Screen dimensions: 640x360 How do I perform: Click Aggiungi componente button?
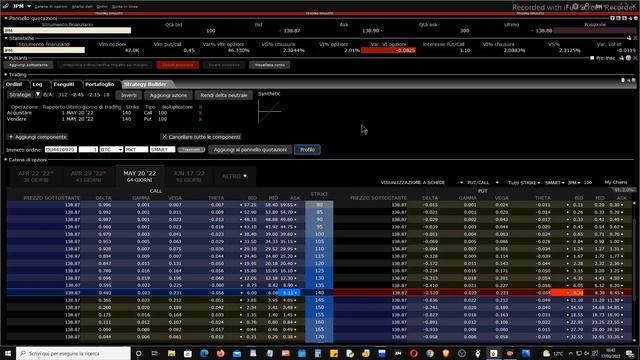38,137
